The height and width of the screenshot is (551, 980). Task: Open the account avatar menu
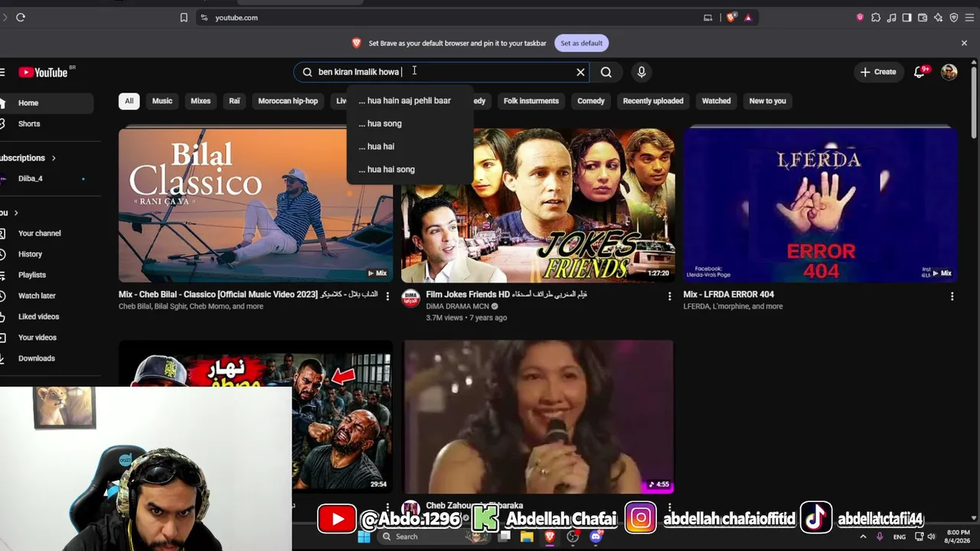pyautogui.click(x=949, y=72)
